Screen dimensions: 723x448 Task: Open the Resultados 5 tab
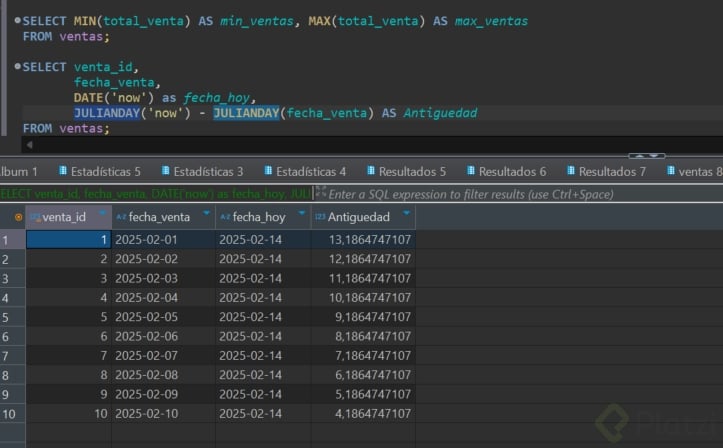pyautogui.click(x=406, y=171)
